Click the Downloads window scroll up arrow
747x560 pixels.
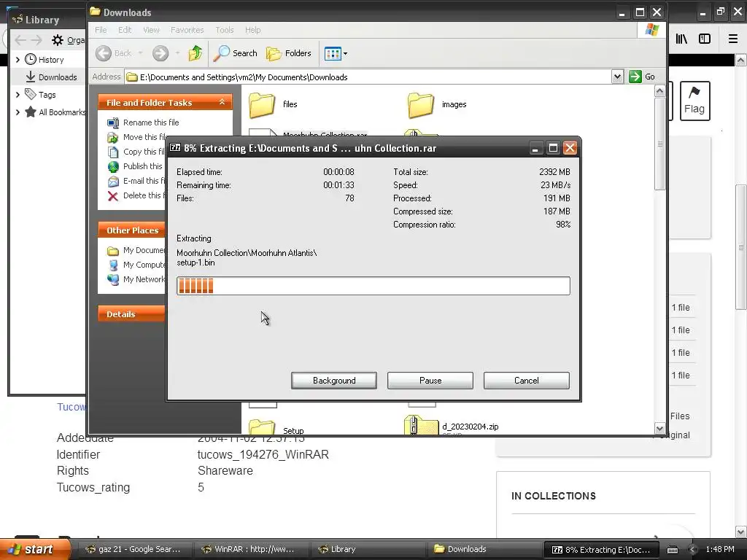(659, 91)
